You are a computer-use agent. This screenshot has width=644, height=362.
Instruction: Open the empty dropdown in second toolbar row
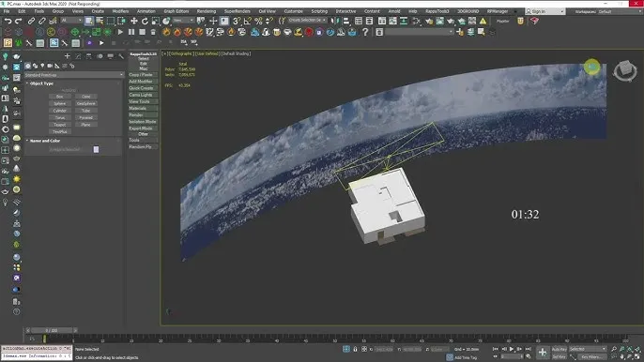click(420, 32)
